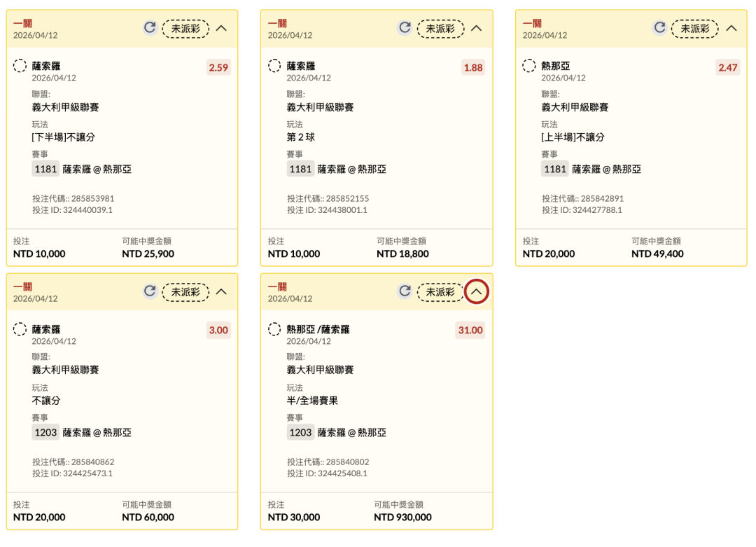Click match code 1203 on 半/全場賽果 card
The image size is (756, 547).
[300, 432]
